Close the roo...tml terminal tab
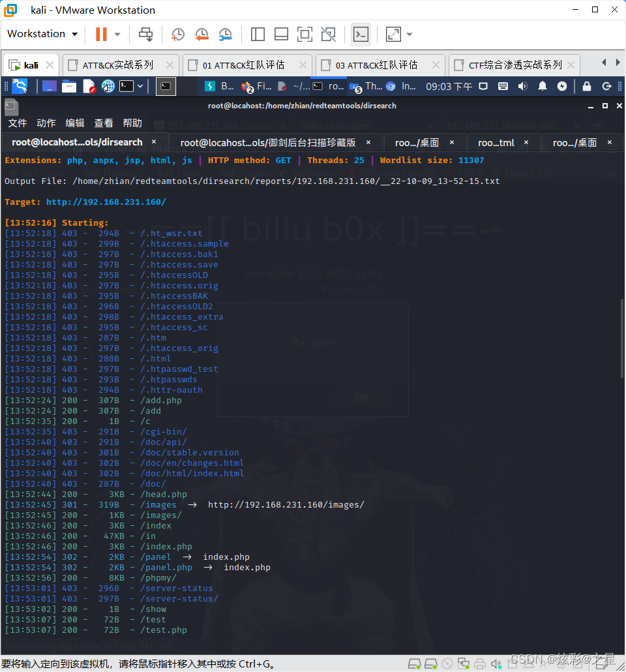 [526, 142]
